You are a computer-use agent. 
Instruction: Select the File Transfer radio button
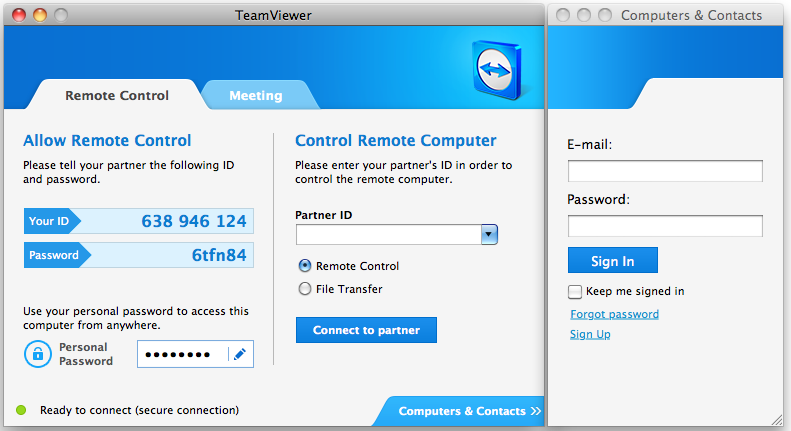[x=305, y=289]
